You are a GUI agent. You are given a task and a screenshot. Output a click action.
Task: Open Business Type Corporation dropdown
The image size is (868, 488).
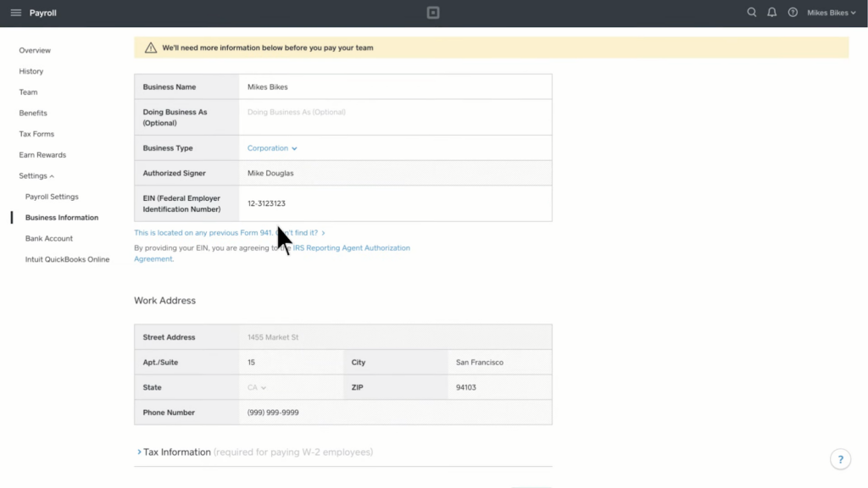272,148
